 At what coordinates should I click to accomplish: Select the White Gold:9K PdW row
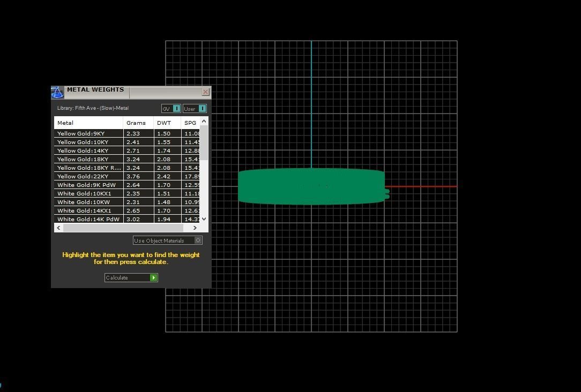point(126,185)
